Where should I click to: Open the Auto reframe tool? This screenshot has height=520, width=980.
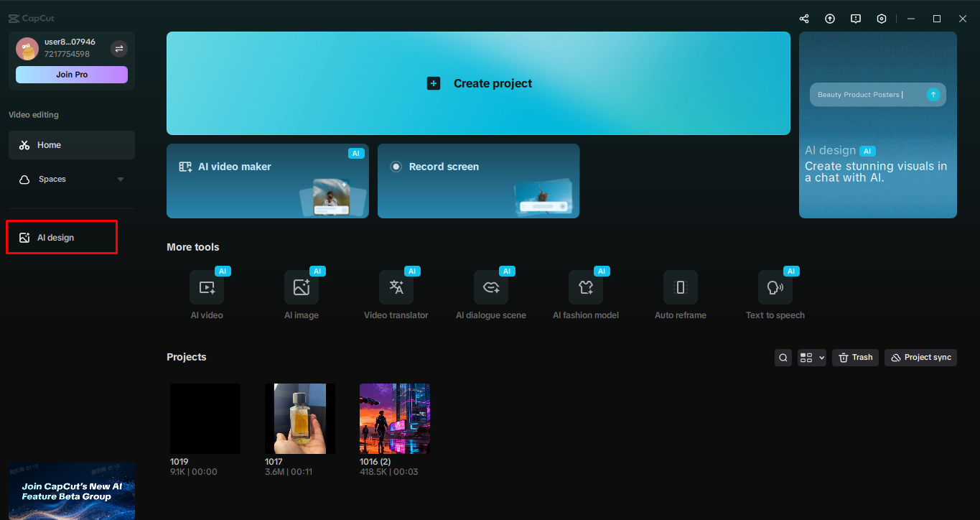click(680, 287)
